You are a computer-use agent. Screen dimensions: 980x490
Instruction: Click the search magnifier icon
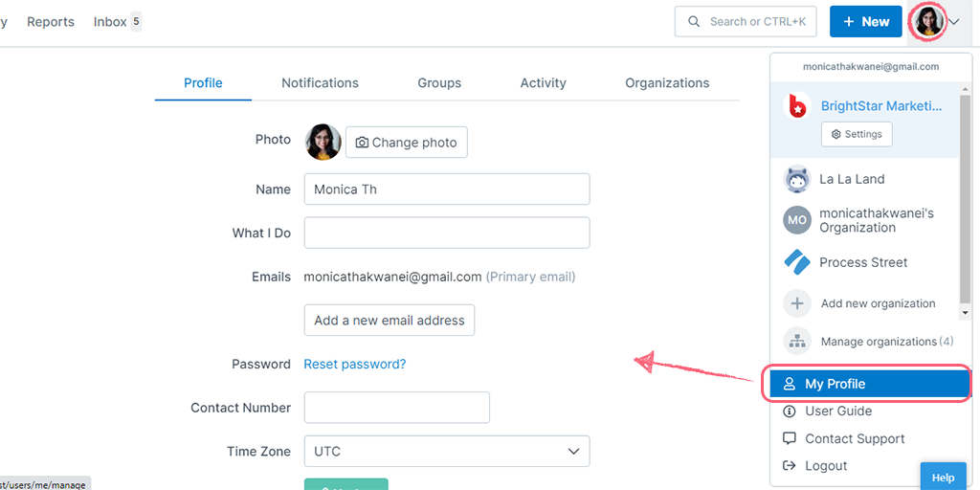(694, 22)
